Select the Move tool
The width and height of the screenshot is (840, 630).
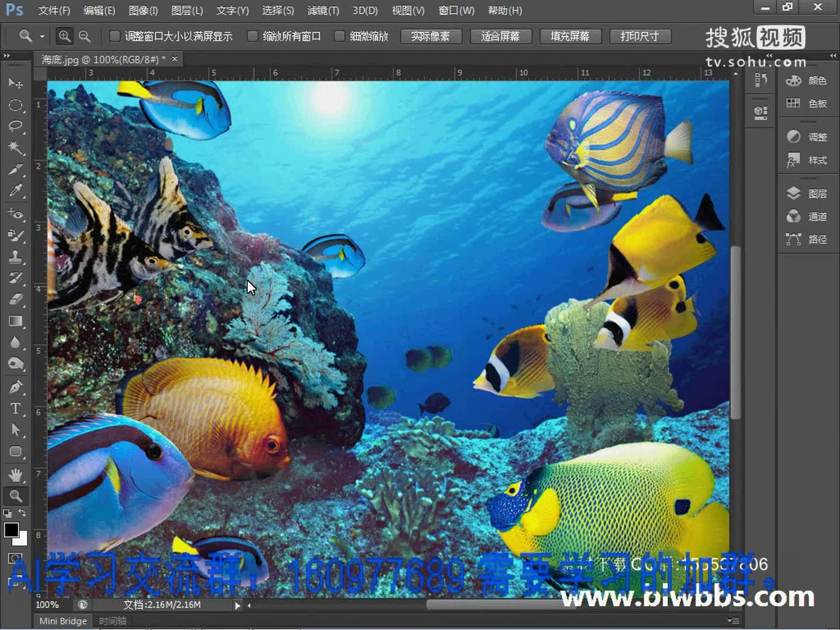click(x=16, y=83)
